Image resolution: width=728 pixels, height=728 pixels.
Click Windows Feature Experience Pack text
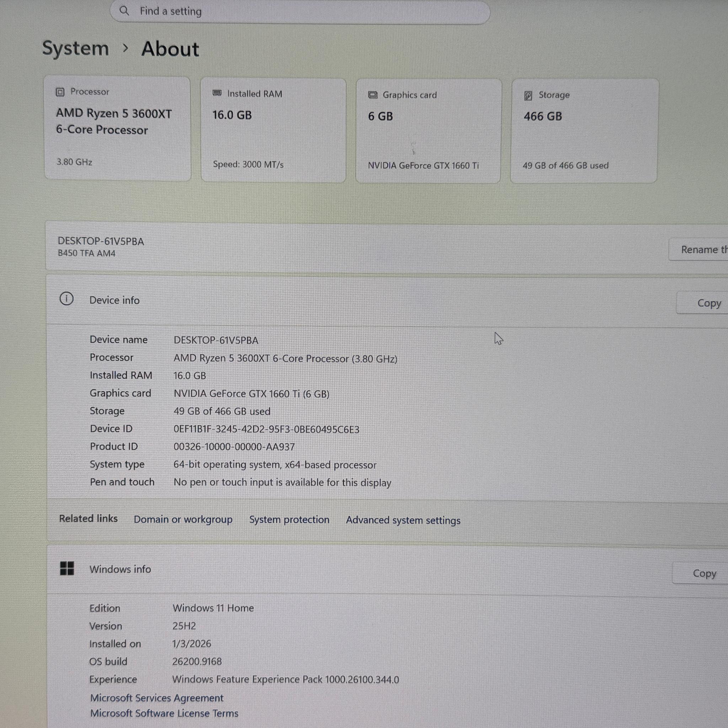(286, 679)
